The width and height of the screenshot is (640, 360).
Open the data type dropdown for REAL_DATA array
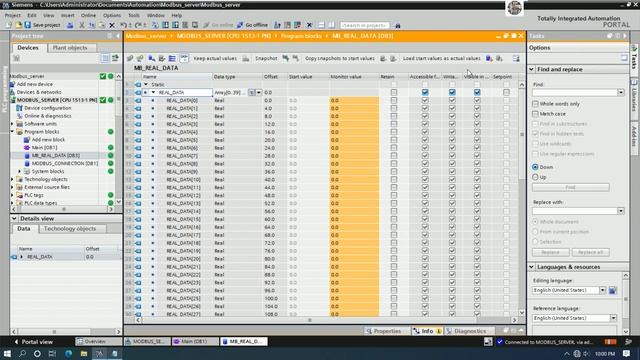coord(259,93)
